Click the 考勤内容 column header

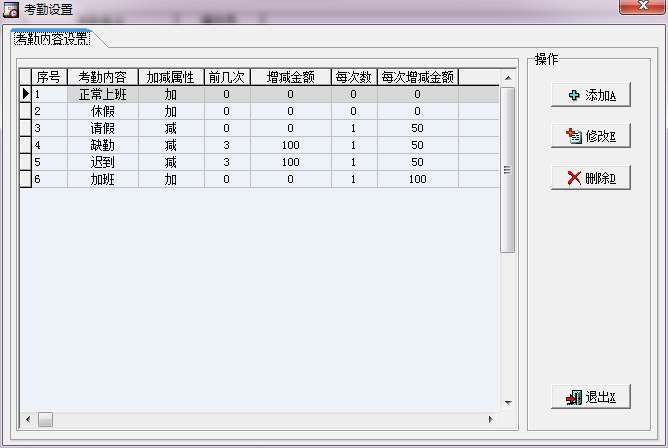tap(102, 76)
